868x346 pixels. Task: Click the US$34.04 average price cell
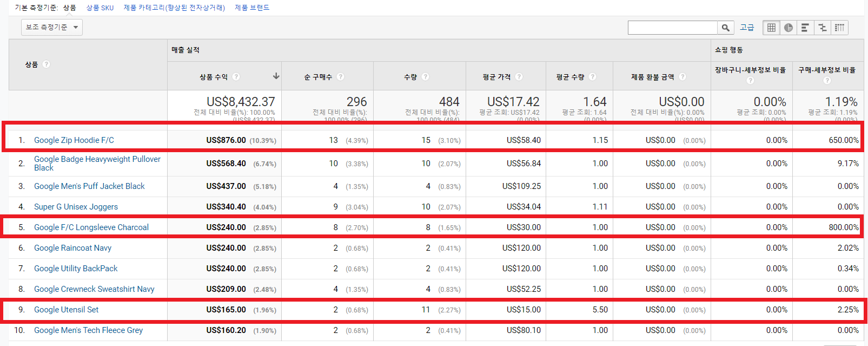524,207
